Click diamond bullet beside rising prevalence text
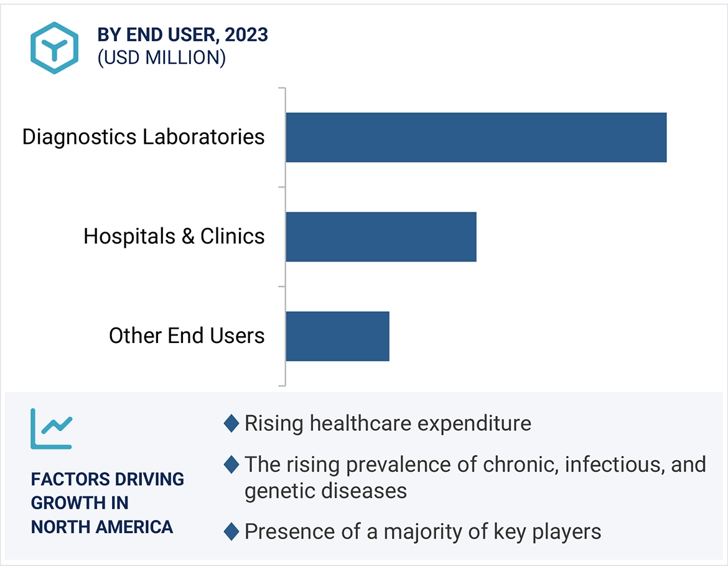The height and width of the screenshot is (566, 728). [x=231, y=465]
